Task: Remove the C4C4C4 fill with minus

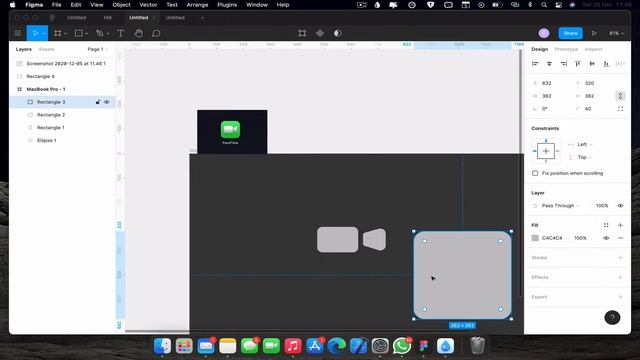Action: tap(620, 238)
